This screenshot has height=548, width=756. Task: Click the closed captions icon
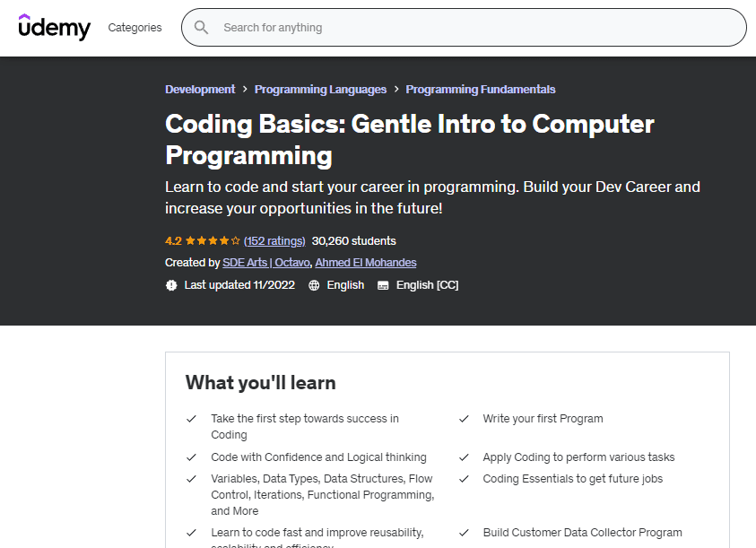(x=383, y=285)
